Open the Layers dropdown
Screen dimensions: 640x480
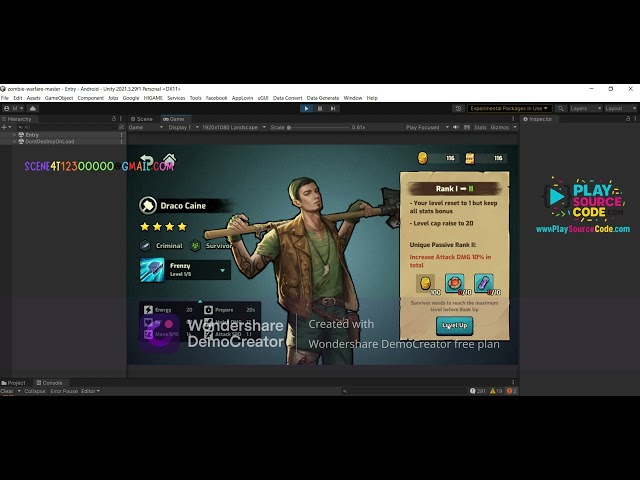click(x=585, y=109)
